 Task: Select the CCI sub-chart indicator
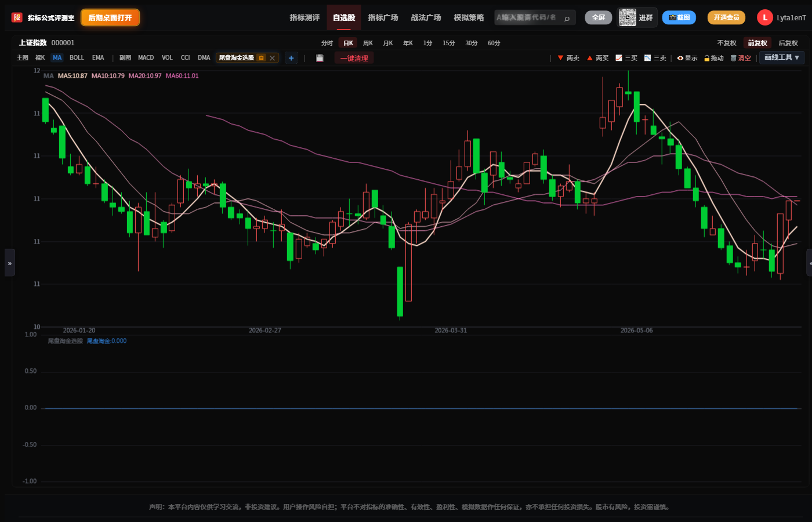coord(186,58)
